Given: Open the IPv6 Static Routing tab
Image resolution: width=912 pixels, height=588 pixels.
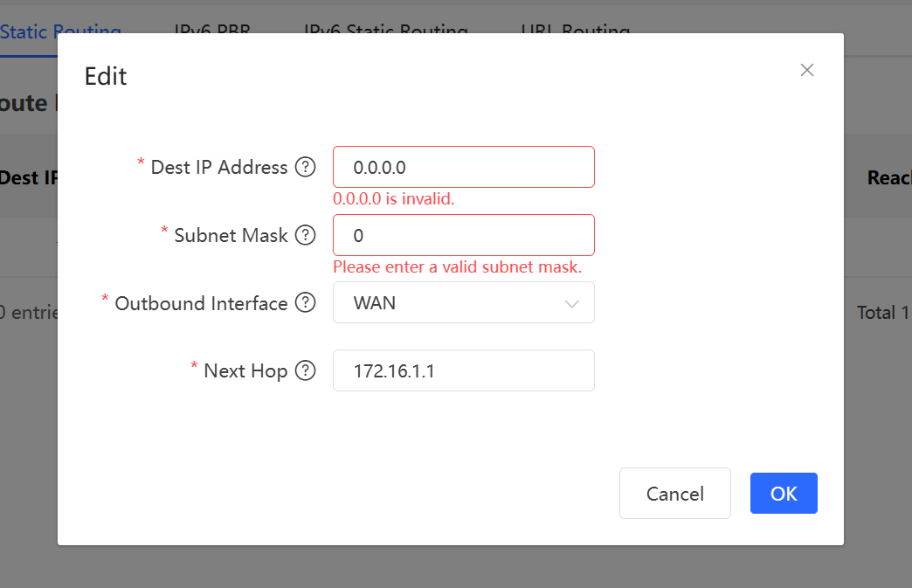Looking at the screenshot, I should (385, 31).
